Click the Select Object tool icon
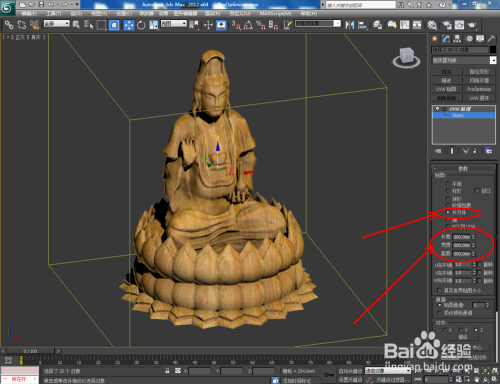Screen dimensions: 500x384 coord(76,25)
